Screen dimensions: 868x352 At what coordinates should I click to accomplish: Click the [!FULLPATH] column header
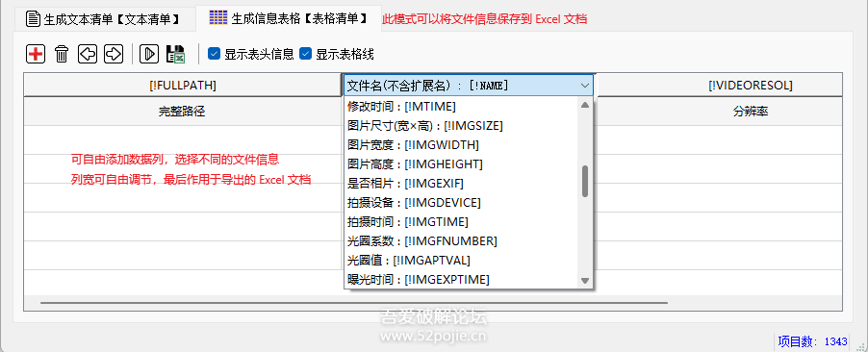coord(183,86)
